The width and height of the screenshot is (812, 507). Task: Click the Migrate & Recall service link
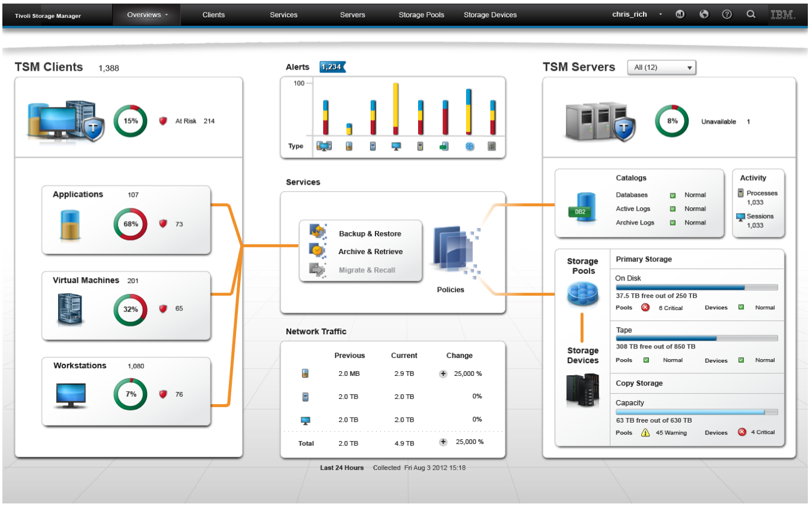point(367,270)
